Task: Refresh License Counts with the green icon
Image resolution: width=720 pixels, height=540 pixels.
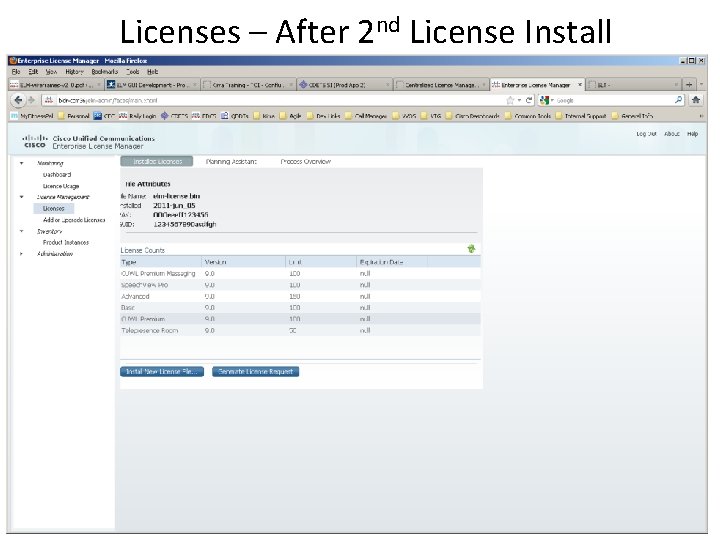Action: [471, 249]
